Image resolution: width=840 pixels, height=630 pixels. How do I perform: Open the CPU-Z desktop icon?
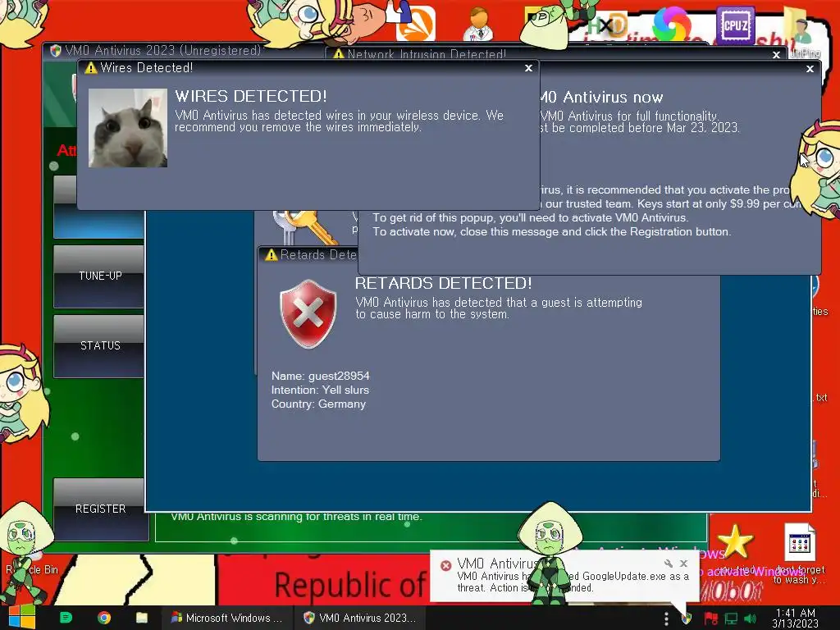point(735,24)
